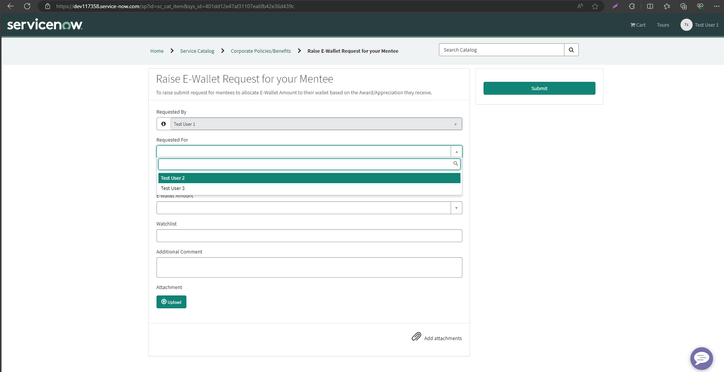Click the Watchlist input field
The image size is (724, 372).
(x=309, y=236)
